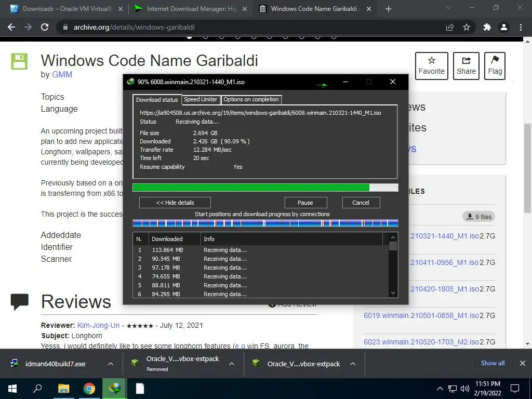Pause the current download

click(x=305, y=203)
